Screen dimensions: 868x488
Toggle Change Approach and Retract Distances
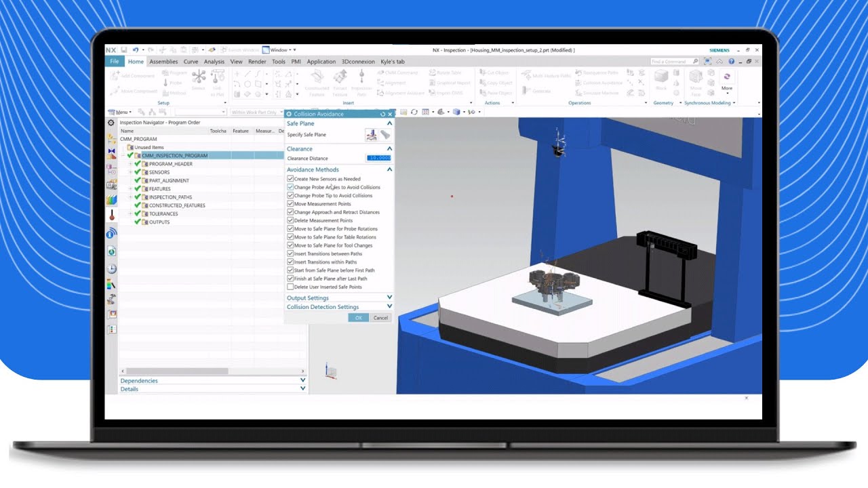(290, 212)
